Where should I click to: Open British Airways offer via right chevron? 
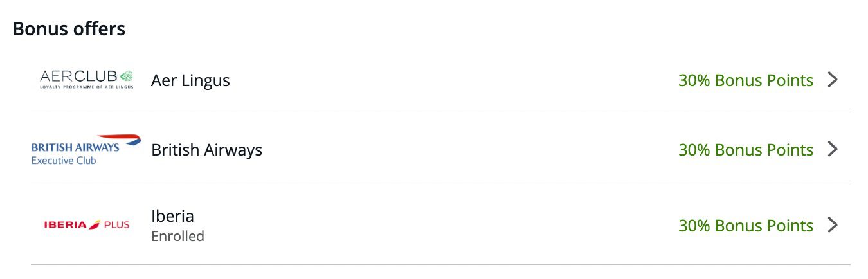(x=833, y=149)
